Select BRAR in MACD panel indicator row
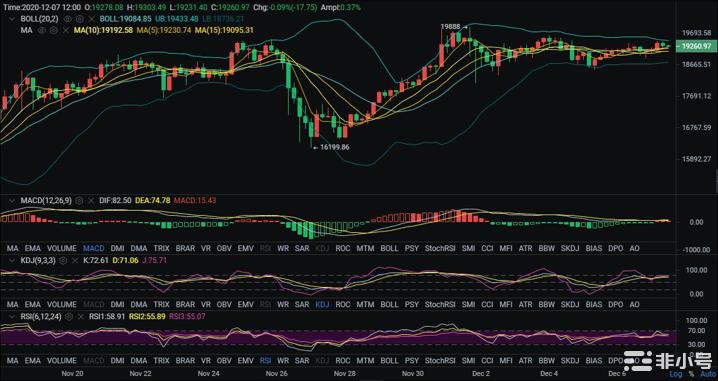The image size is (718, 381). coord(185,249)
